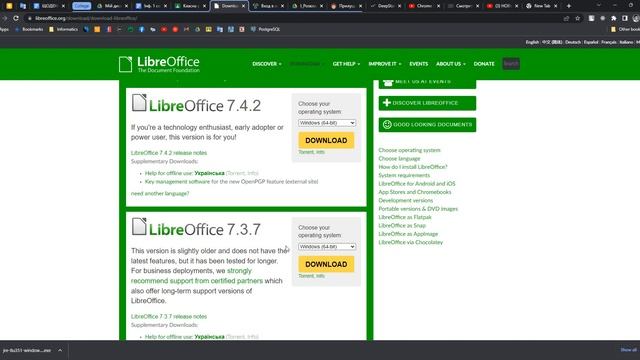Screen dimensions: 640x360
Task: Click Українська help link under 7.4.2
Action: coord(209,173)
